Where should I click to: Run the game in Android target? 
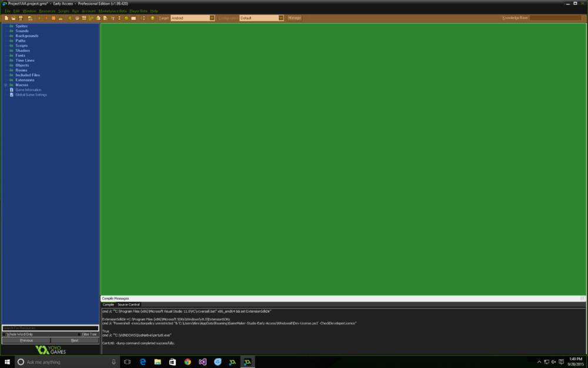(39, 18)
